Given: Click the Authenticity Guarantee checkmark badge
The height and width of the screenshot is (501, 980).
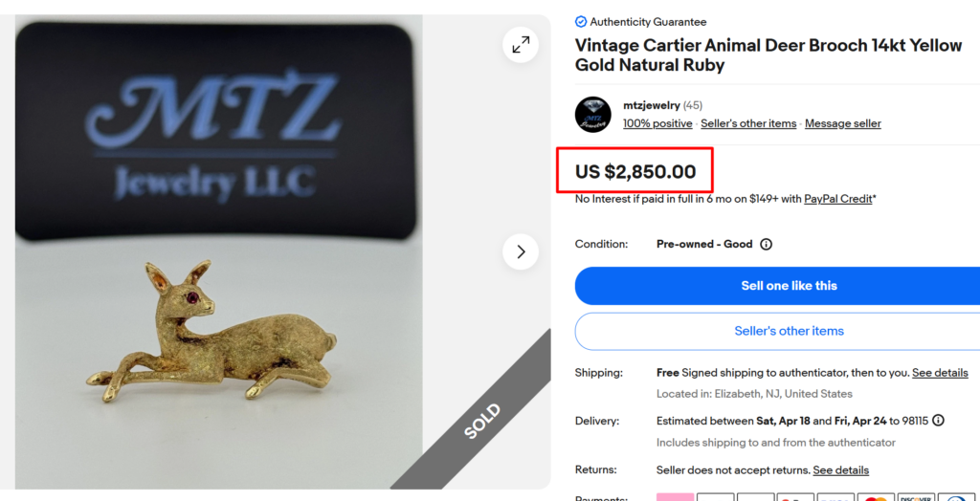Looking at the screenshot, I should tap(581, 22).
